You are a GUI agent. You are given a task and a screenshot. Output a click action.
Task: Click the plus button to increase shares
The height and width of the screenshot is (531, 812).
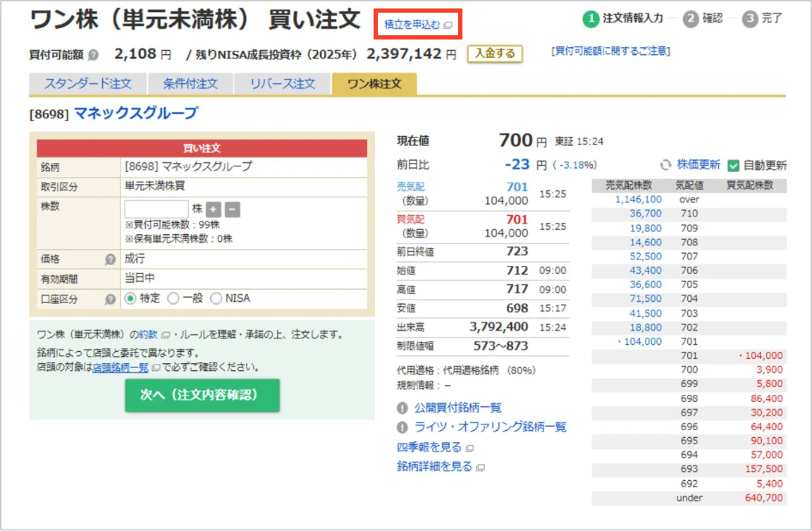(214, 209)
